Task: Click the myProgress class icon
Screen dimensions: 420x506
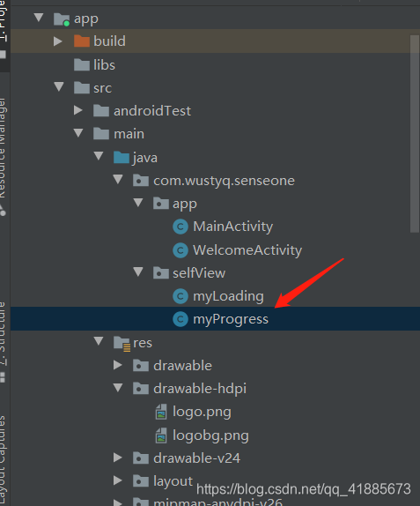Action: click(181, 319)
